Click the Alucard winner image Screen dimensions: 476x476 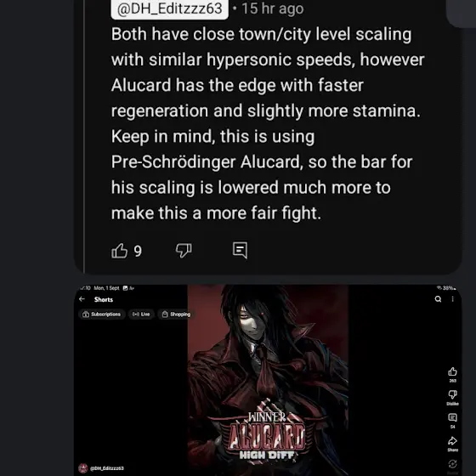pyautogui.click(x=268, y=380)
